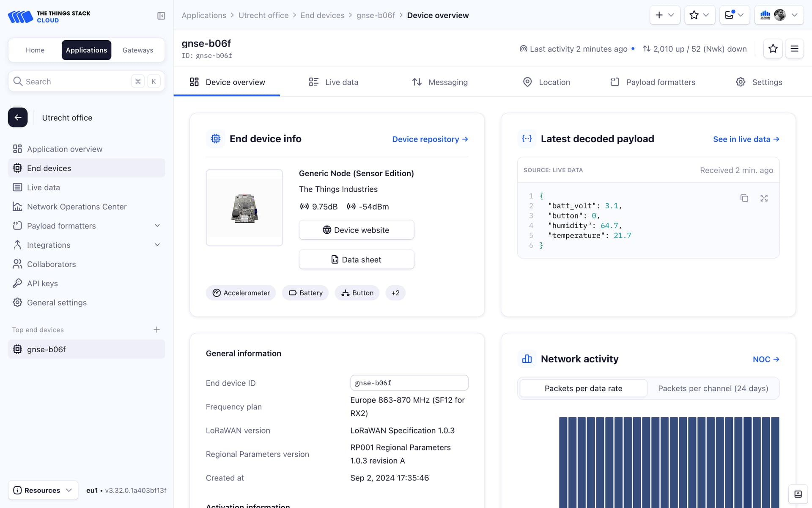This screenshot has width=812, height=508.
Task: View NOC from Network activity panel
Action: 765,359
